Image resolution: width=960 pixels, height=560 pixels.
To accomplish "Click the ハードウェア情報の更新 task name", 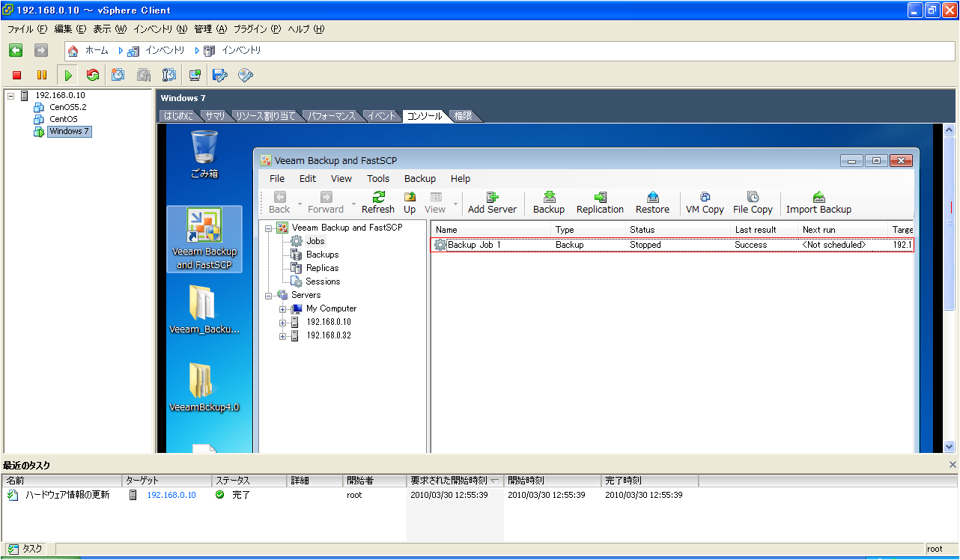I will point(67,495).
